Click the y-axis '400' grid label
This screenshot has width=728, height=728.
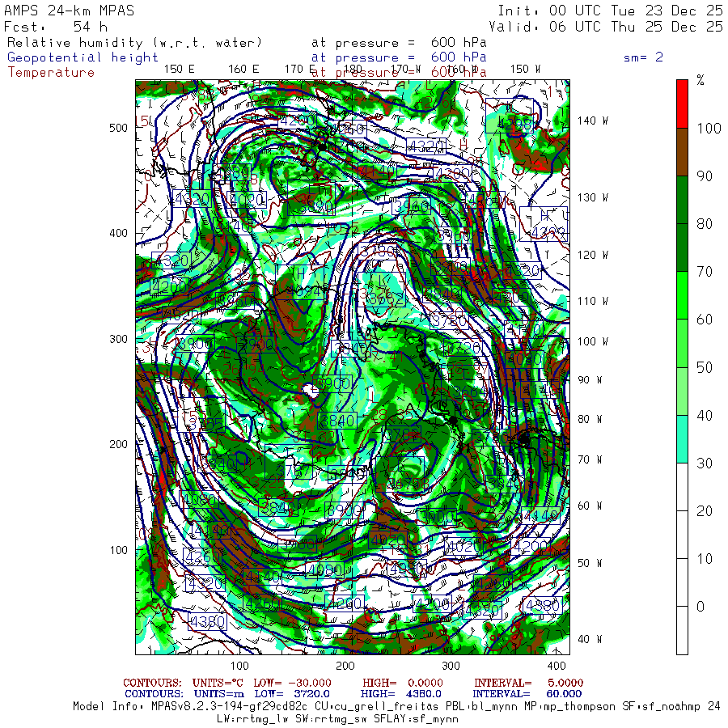point(118,233)
